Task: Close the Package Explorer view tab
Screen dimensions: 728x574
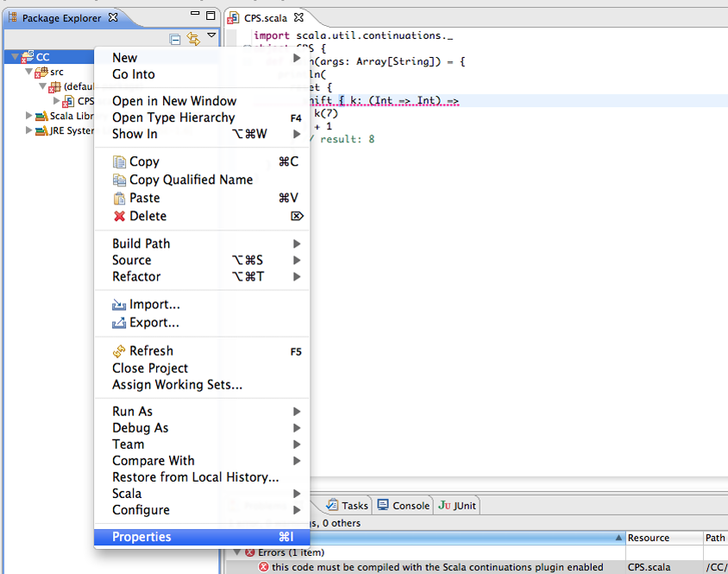Action: tap(113, 17)
